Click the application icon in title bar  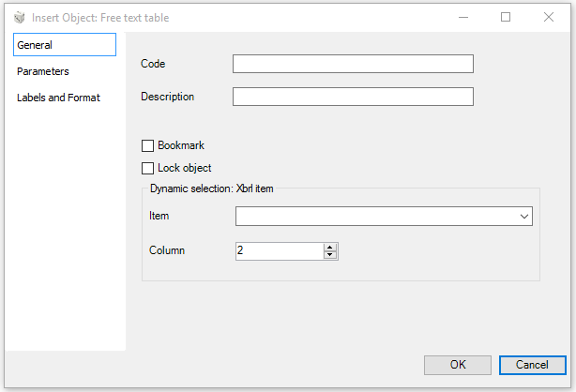19,17
